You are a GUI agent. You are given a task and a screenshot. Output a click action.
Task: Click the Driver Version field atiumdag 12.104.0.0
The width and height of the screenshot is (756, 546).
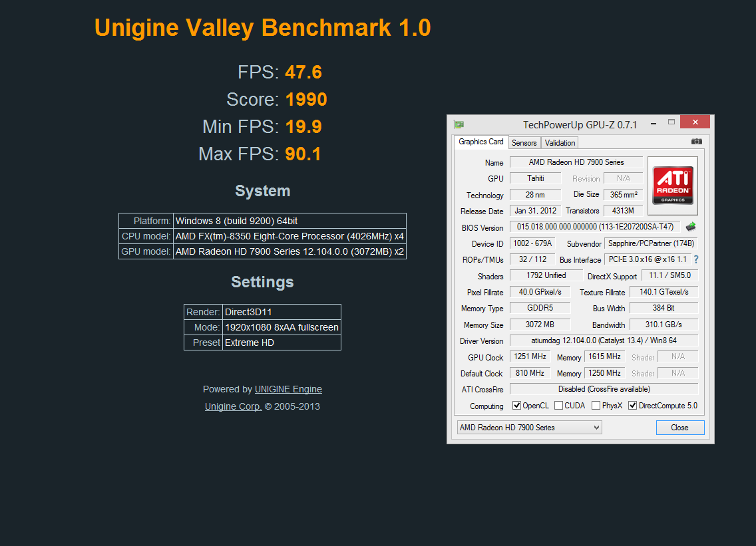pyautogui.click(x=604, y=341)
